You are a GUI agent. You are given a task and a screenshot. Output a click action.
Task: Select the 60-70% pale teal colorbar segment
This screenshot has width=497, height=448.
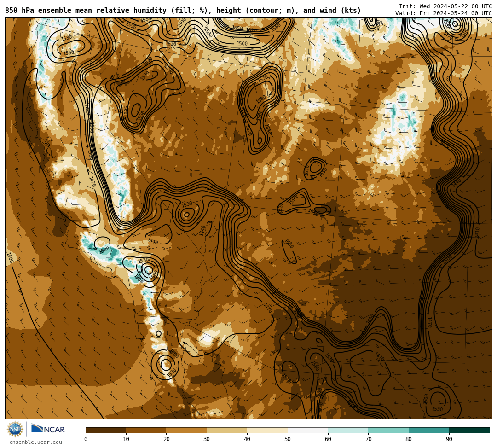click(348, 430)
